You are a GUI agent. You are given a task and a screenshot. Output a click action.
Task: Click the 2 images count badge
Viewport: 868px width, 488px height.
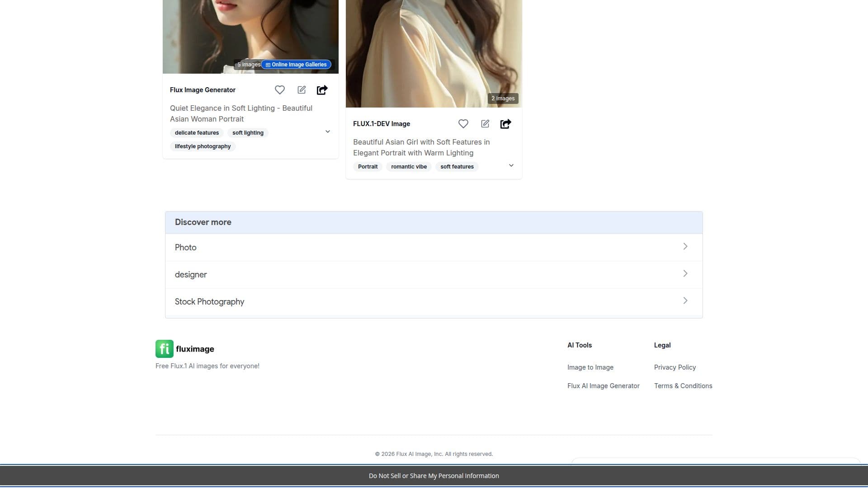tap(503, 99)
